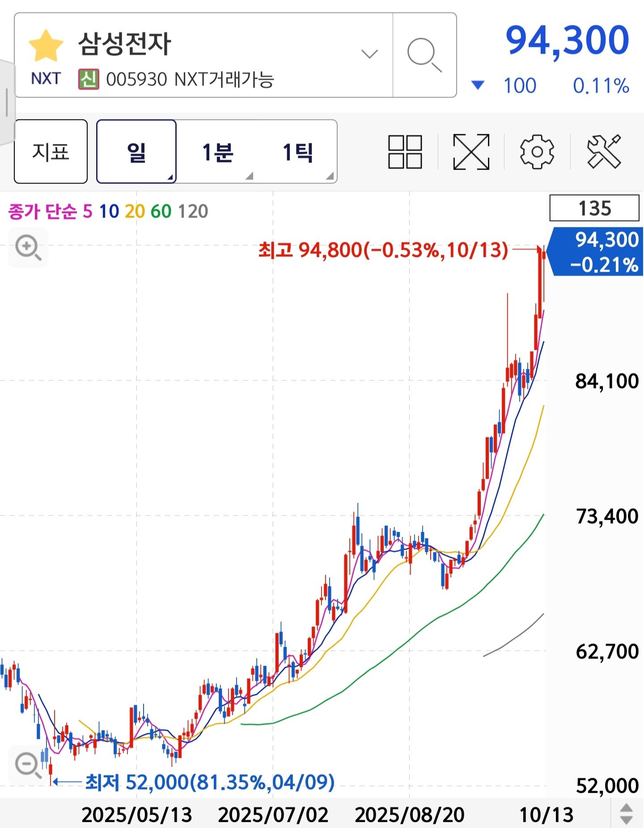Screen dimensions: 644x828
Task: Open chart settings gear icon
Action: tap(537, 152)
